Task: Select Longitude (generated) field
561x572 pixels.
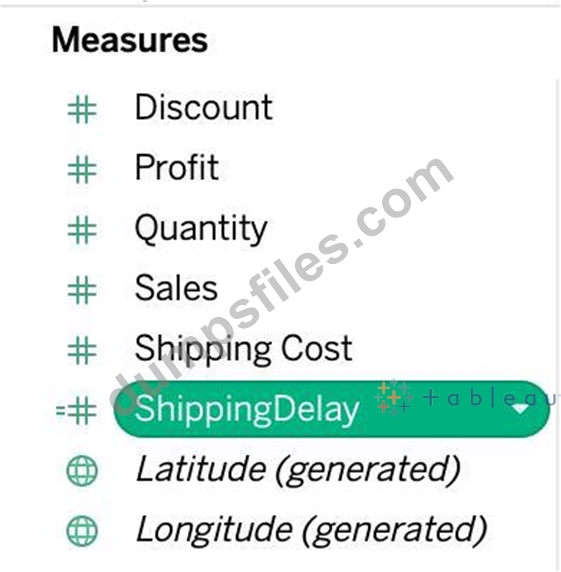Action: tap(311, 530)
